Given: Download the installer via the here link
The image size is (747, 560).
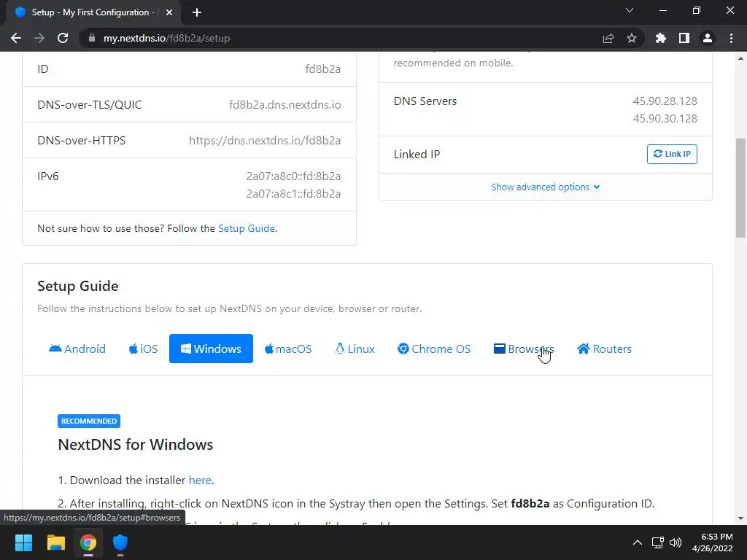Looking at the screenshot, I should [x=200, y=480].
